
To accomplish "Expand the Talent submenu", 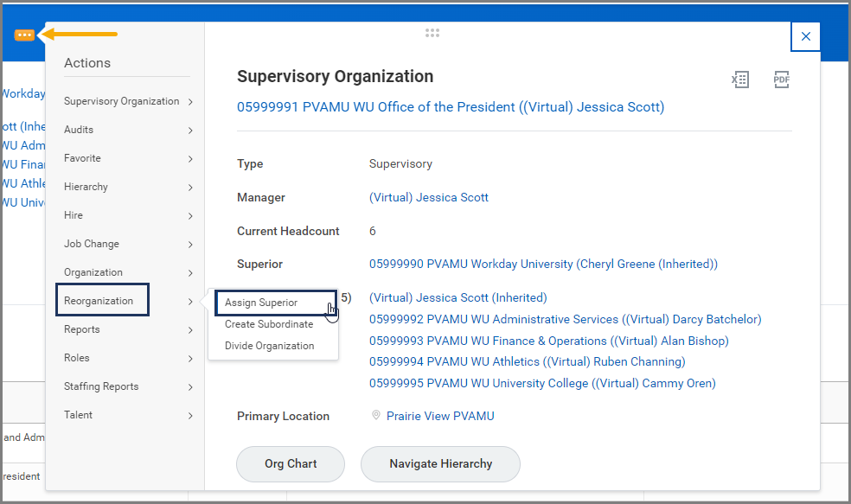I will (128, 415).
